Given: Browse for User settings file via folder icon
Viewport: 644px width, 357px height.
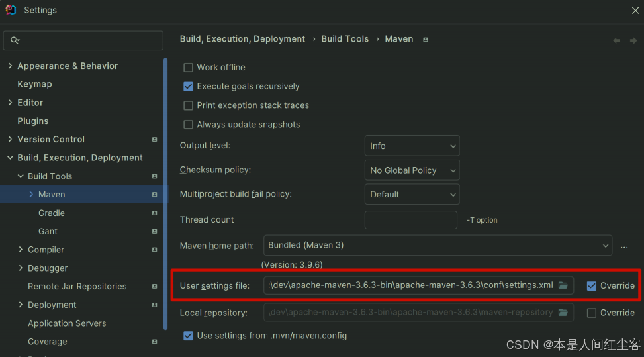Looking at the screenshot, I should pyautogui.click(x=563, y=285).
